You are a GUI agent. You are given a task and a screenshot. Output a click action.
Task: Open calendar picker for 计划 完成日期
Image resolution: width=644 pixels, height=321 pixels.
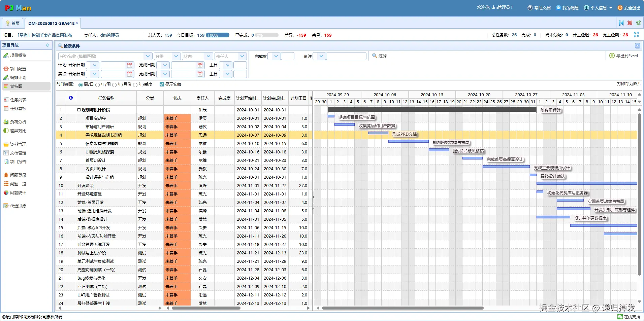coord(200,65)
